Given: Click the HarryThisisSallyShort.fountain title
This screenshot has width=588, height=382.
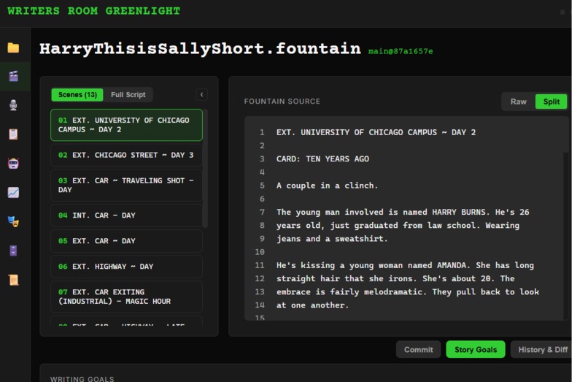Looking at the screenshot, I should pyautogui.click(x=200, y=49).
